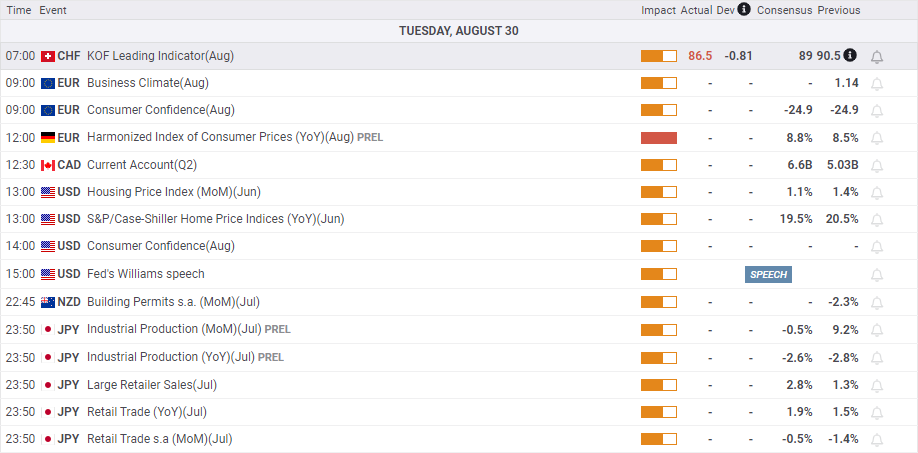Click the info icon next to Dev header

744,9
